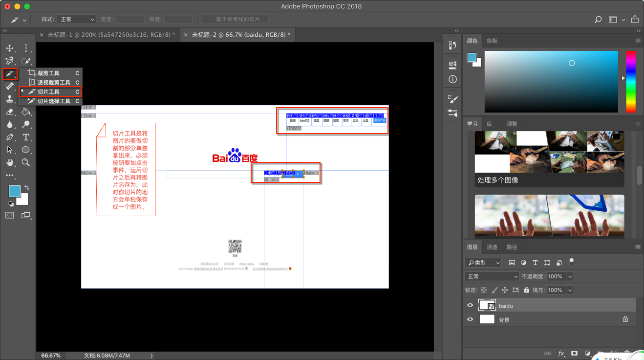The width and height of the screenshot is (644, 360).
Task: Open the 样式 dropdown set to 正常
Action: pyautogui.click(x=76, y=20)
